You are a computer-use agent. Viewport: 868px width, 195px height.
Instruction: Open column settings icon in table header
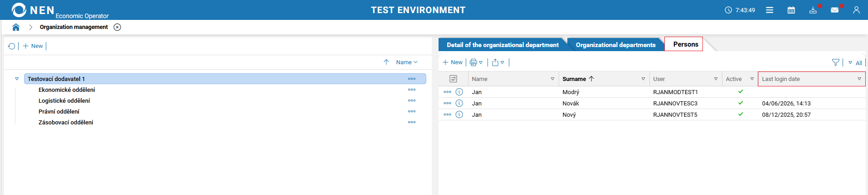pos(453,79)
